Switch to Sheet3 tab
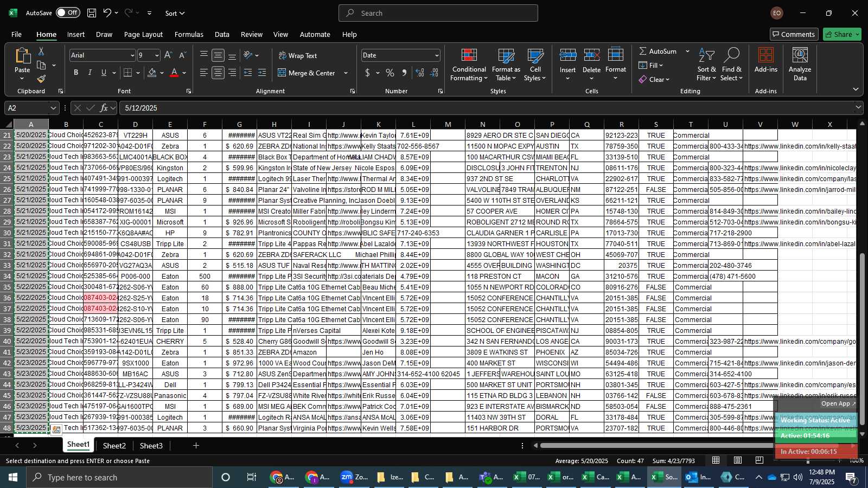 click(151, 446)
